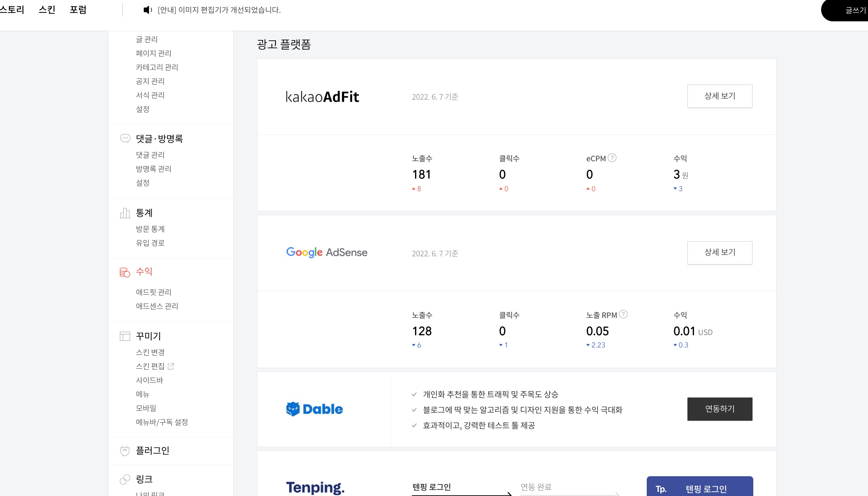Click the 링크 chain icon
The width and height of the screenshot is (868, 496).
click(125, 480)
